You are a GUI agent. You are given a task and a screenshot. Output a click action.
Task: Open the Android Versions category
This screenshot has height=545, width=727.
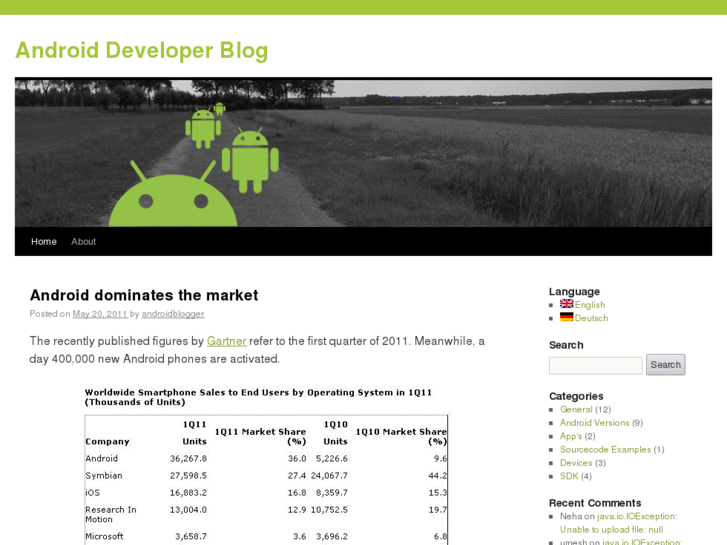click(594, 423)
